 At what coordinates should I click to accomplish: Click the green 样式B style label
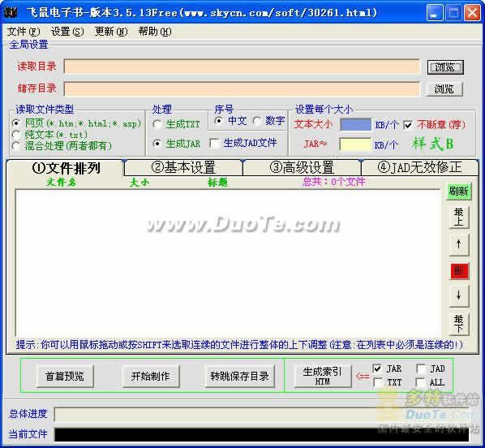432,144
